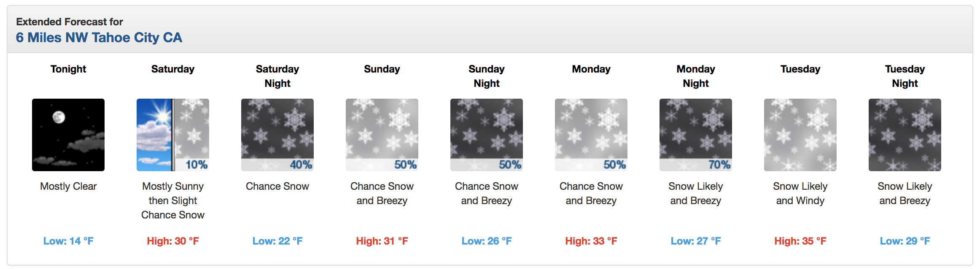
Task: Click Saturday's sunny-then-snow 10% icon
Action: point(173,135)
